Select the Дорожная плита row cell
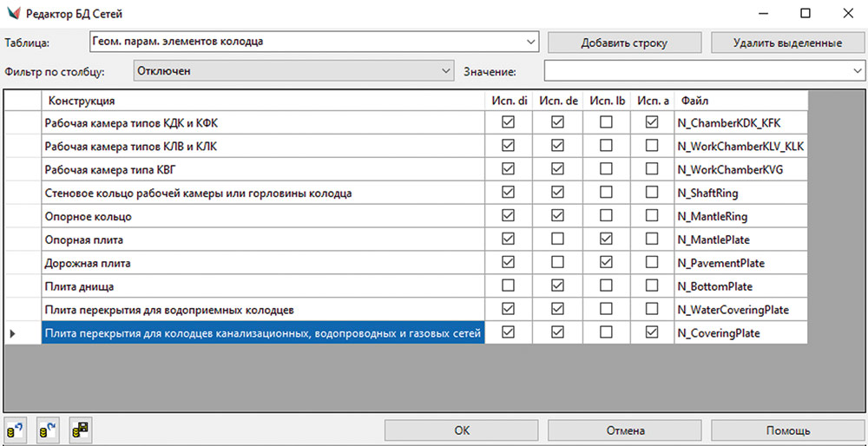The width and height of the screenshot is (868, 446). click(260, 263)
